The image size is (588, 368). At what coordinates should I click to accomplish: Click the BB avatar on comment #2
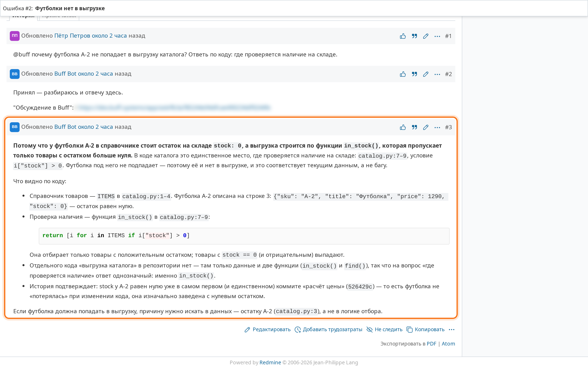pyautogui.click(x=14, y=74)
